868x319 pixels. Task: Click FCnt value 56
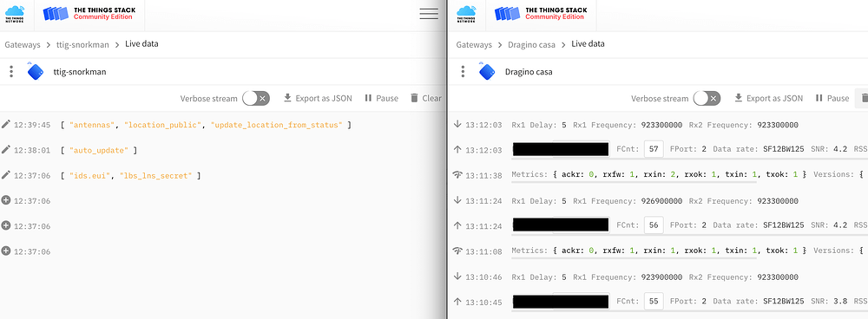[654, 225]
